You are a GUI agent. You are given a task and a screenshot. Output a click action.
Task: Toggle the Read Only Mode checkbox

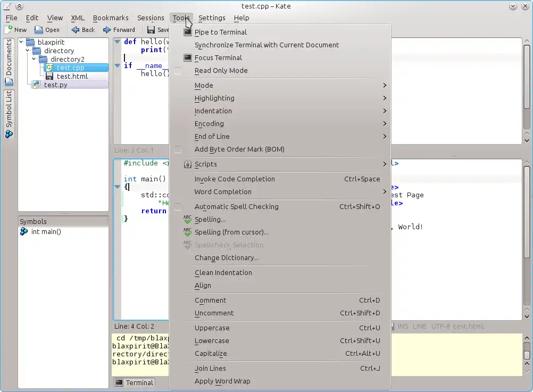point(178,71)
